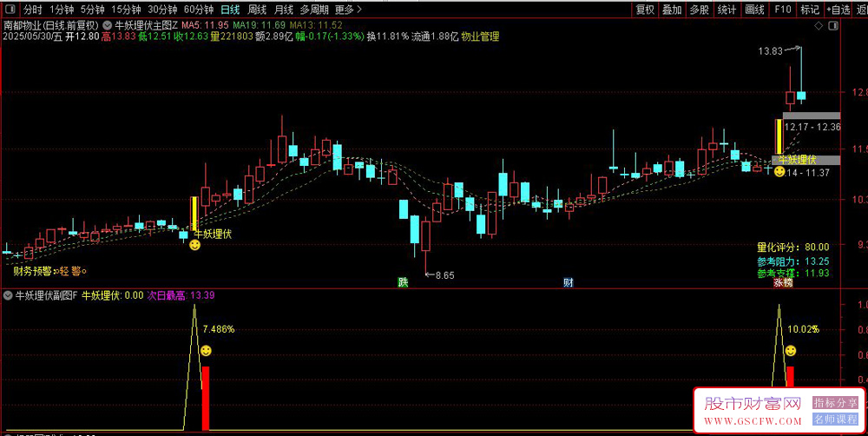Viewport: 868px width, 436px height.
Task: Click 参考阻力: 13.25 text
Action: [x=793, y=261]
